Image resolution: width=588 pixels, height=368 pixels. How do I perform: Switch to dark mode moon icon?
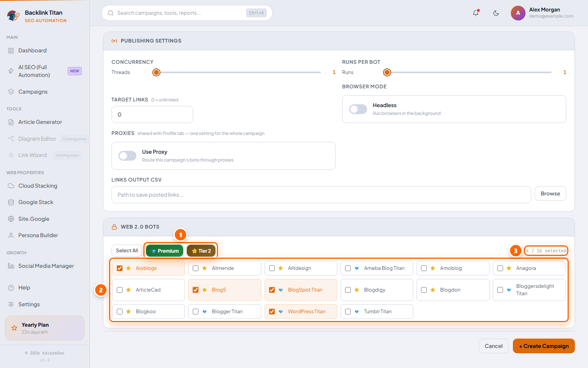tap(496, 13)
